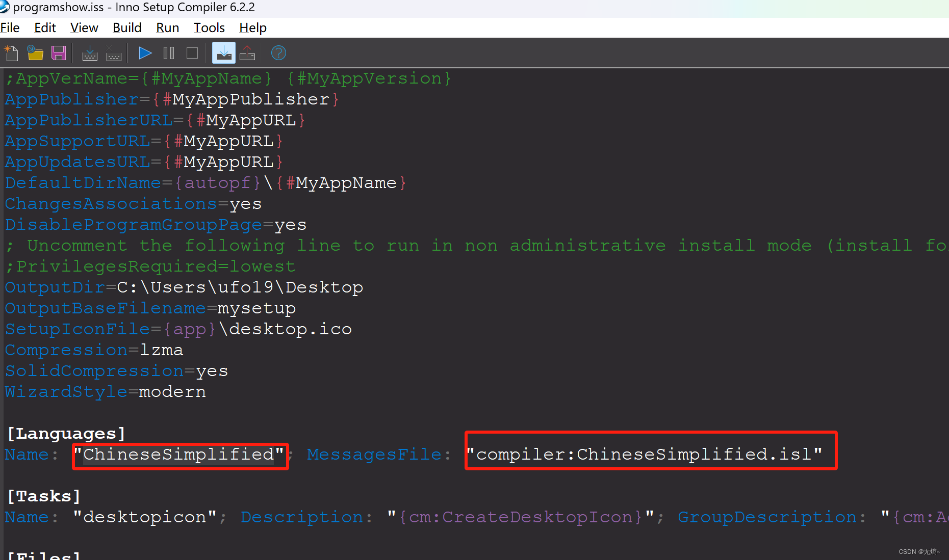949x560 pixels.
Task: Save the current script
Action: [59, 52]
